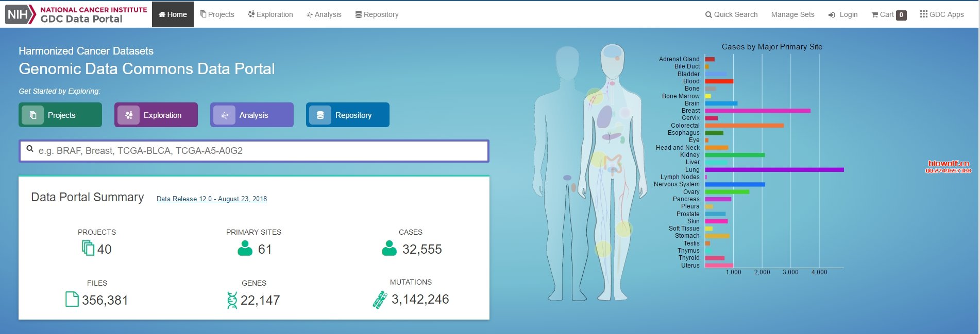Click the Lymph Nodes chart label
Viewport: 980px width, 334px height.
point(680,177)
